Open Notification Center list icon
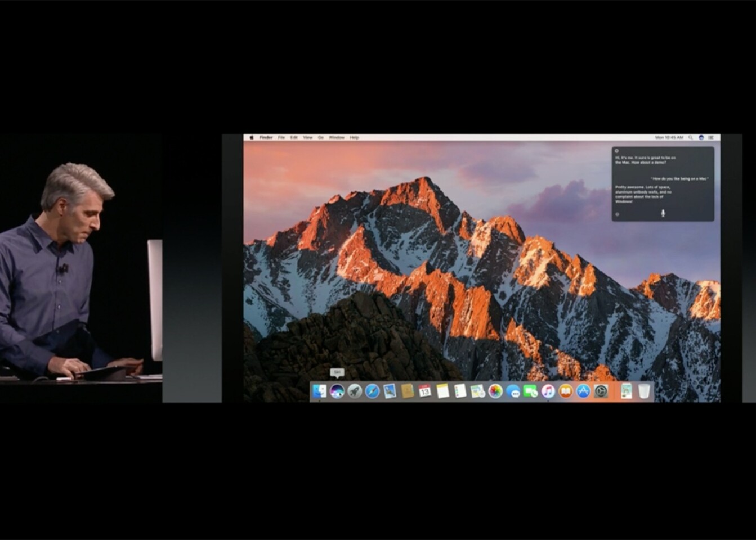The image size is (756, 540). point(711,137)
